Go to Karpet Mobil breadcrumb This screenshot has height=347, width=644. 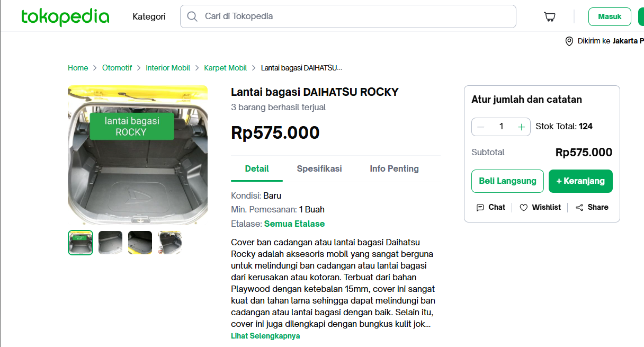tap(226, 68)
